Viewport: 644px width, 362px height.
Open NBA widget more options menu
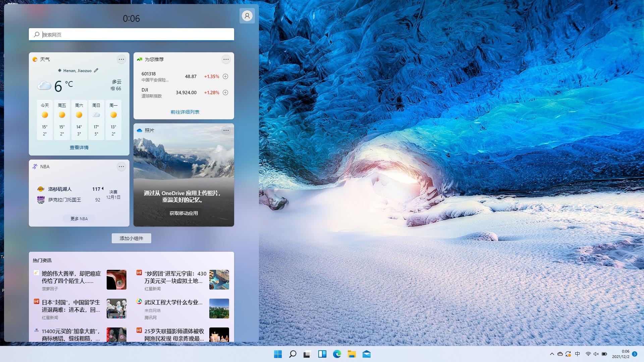121,167
